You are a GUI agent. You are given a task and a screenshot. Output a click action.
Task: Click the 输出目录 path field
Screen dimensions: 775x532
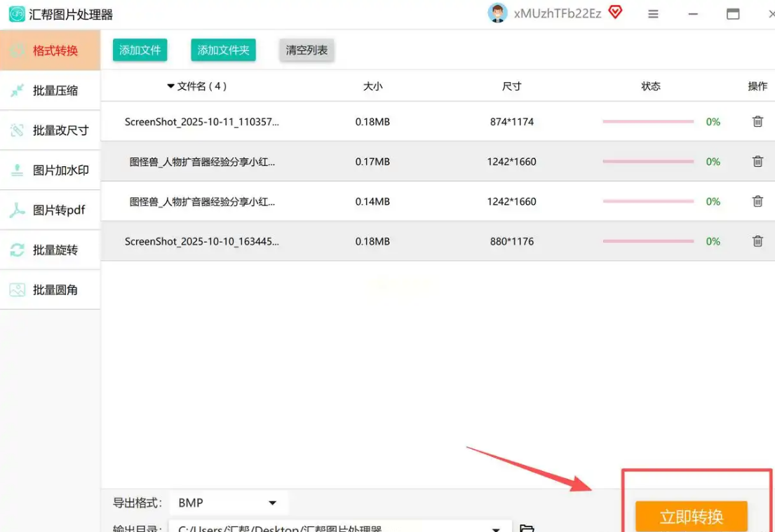tap(340, 526)
